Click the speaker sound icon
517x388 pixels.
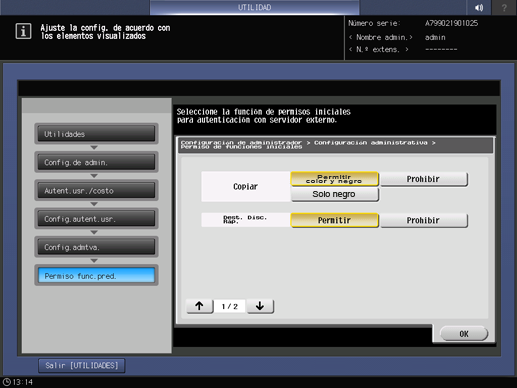[x=479, y=7]
